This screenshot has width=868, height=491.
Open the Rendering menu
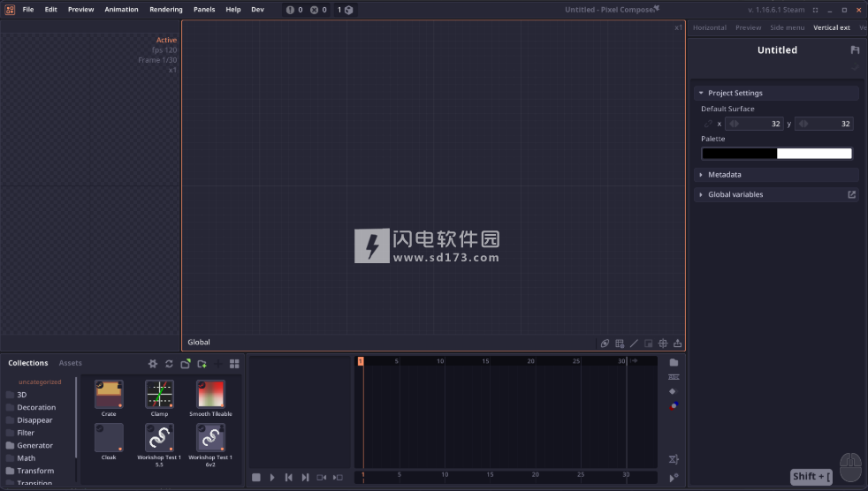coord(166,10)
